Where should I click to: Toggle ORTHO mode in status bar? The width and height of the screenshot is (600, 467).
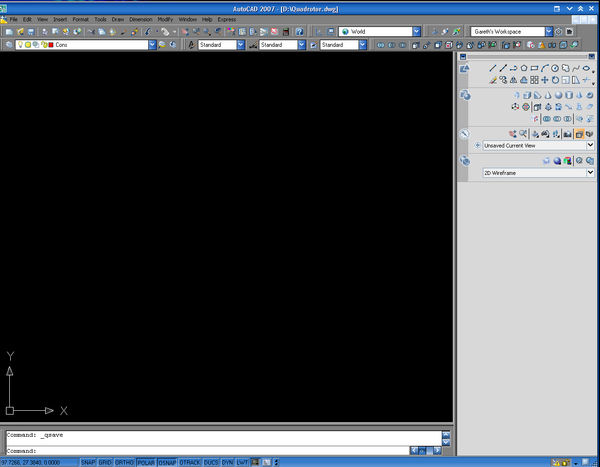[124, 462]
